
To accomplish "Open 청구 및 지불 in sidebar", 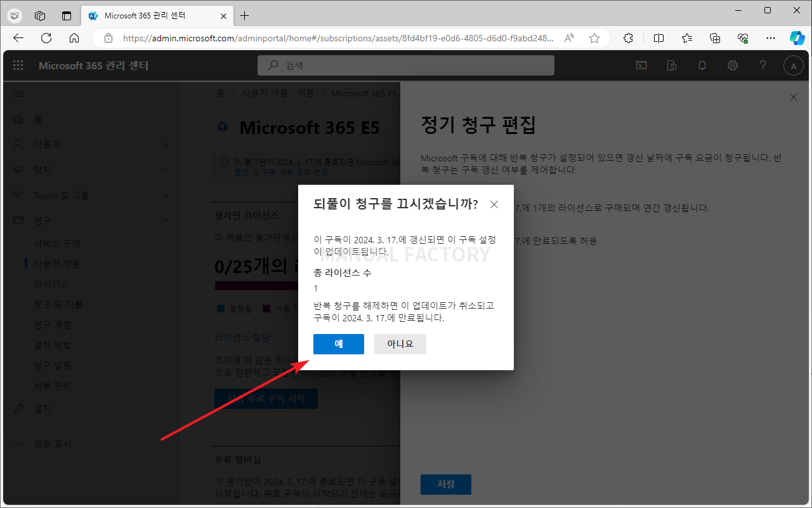I will [58, 304].
